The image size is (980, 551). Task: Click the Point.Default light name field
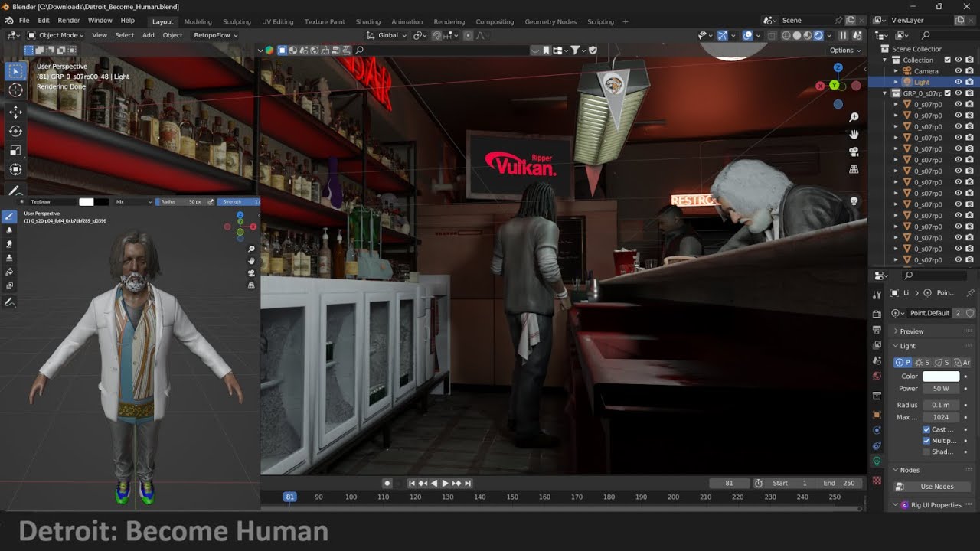click(929, 313)
